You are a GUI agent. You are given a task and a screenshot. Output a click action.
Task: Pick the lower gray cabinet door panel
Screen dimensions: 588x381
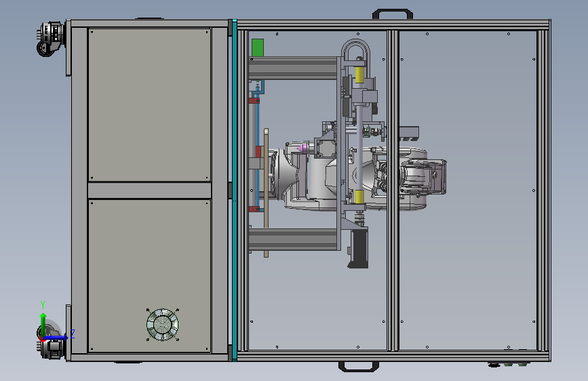coord(150,276)
